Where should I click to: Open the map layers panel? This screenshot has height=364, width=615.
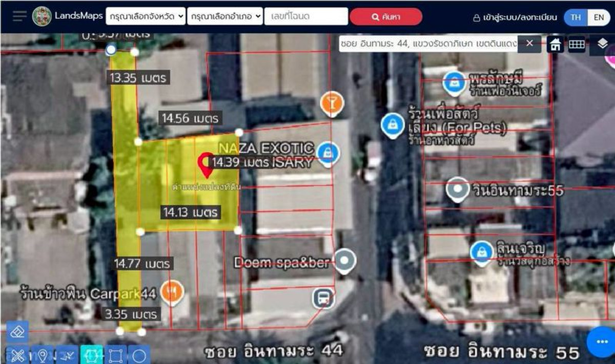(603, 45)
